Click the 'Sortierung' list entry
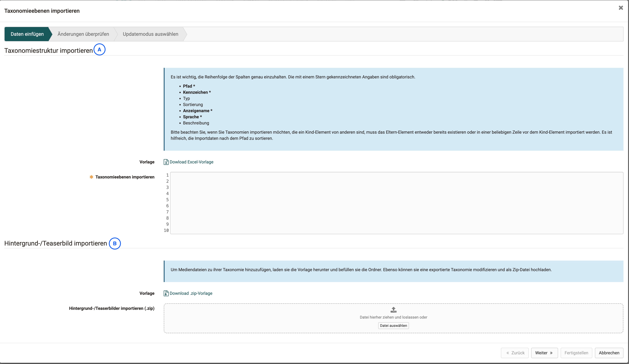Image resolution: width=629 pixels, height=364 pixels. click(x=193, y=105)
